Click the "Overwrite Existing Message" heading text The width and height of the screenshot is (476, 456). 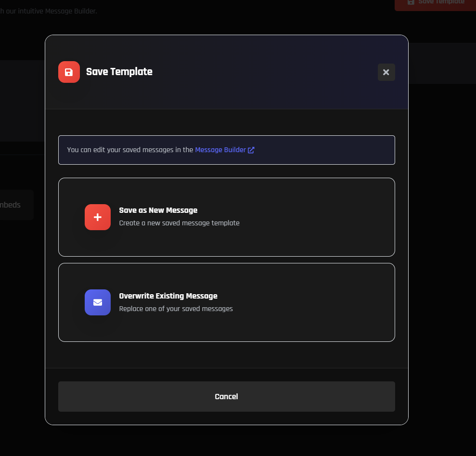click(168, 296)
